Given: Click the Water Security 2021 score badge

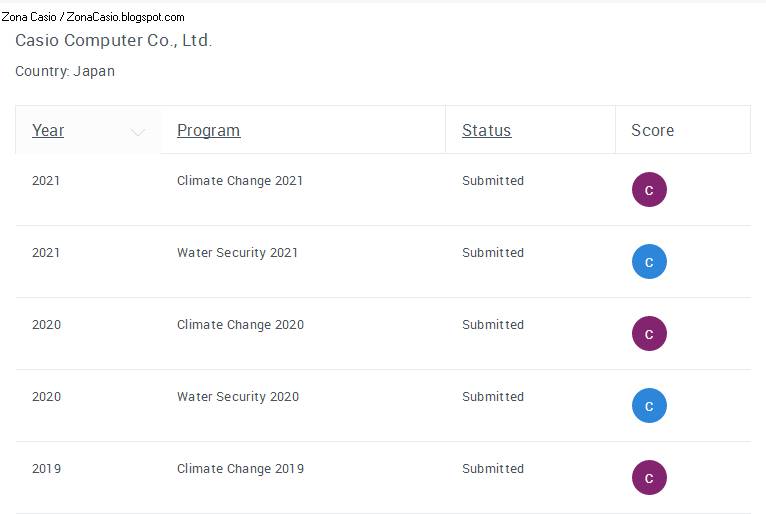Looking at the screenshot, I should coord(649,262).
